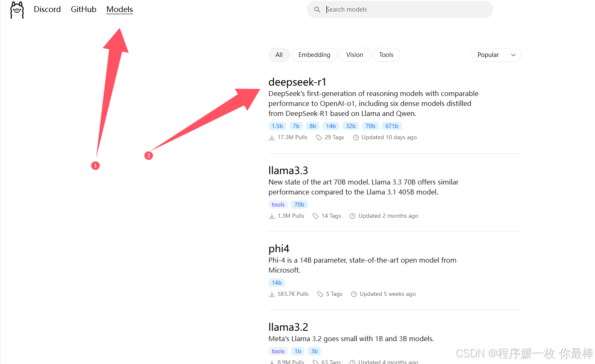
Task: Open the deepseek-r1 model page
Action: 297,82
